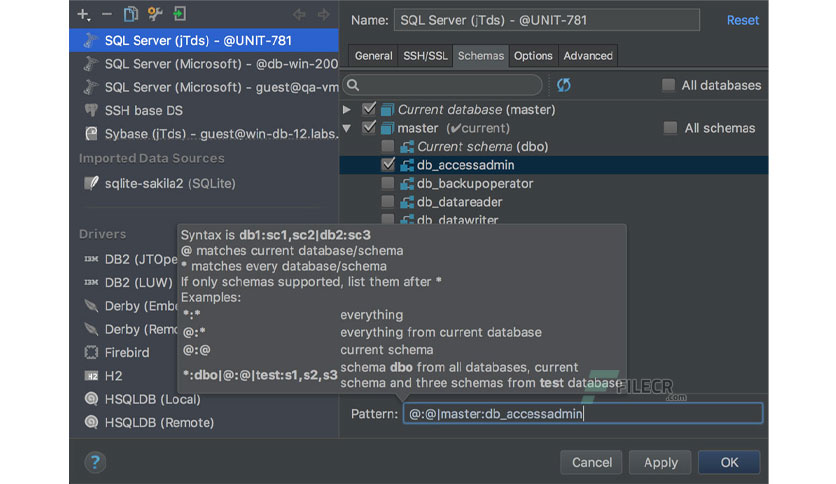The height and width of the screenshot is (484, 836).
Task: Check the db_backupoperator checkbox
Action: (388, 183)
